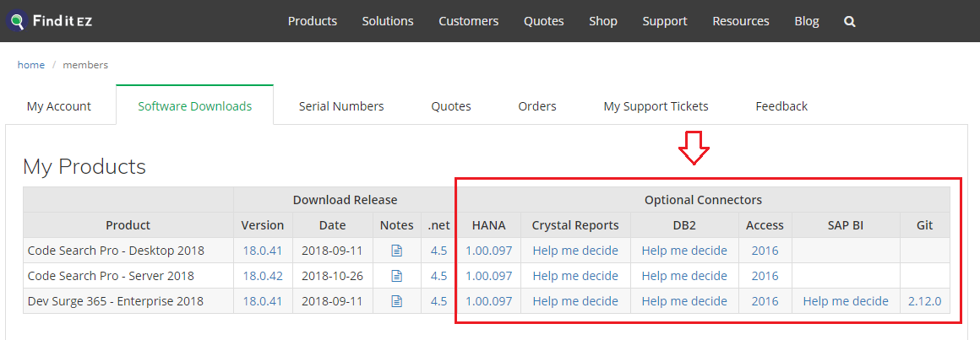Click Crystal Reports Help me decide, Dev Surge row
The image size is (980, 340).
pos(575,301)
